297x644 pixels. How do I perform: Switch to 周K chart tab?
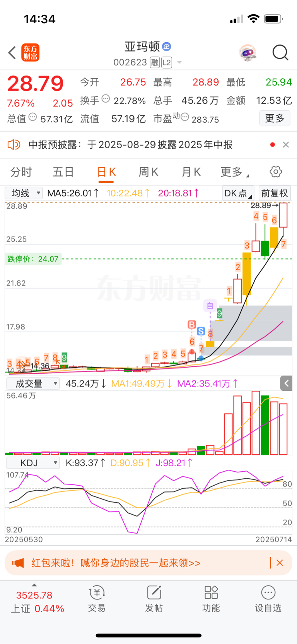pos(148,172)
